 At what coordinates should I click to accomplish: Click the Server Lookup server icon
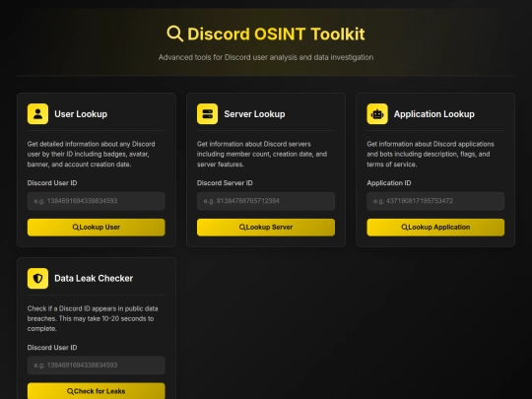point(207,114)
